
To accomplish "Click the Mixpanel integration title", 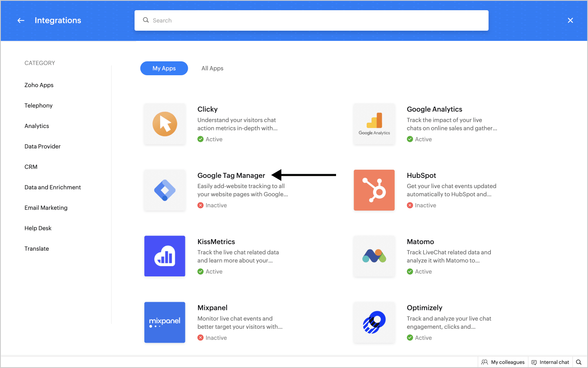I will [212, 308].
